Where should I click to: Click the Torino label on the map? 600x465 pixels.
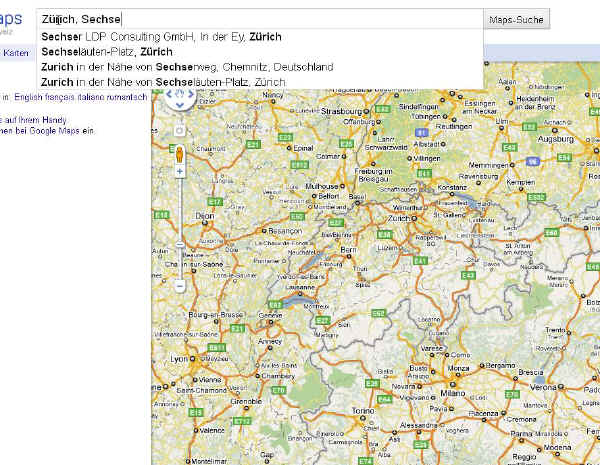[x=363, y=411]
